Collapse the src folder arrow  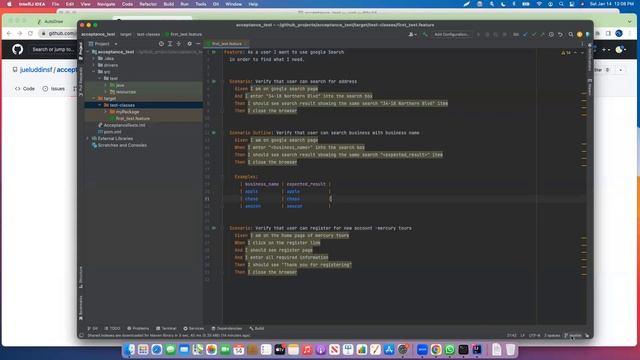[94, 72]
